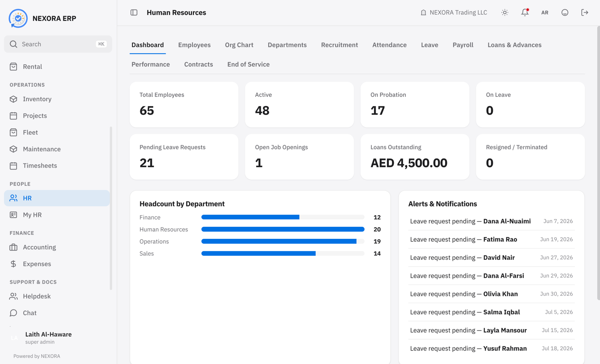
Task: Focus the sidebar Search field
Action: tap(58, 44)
